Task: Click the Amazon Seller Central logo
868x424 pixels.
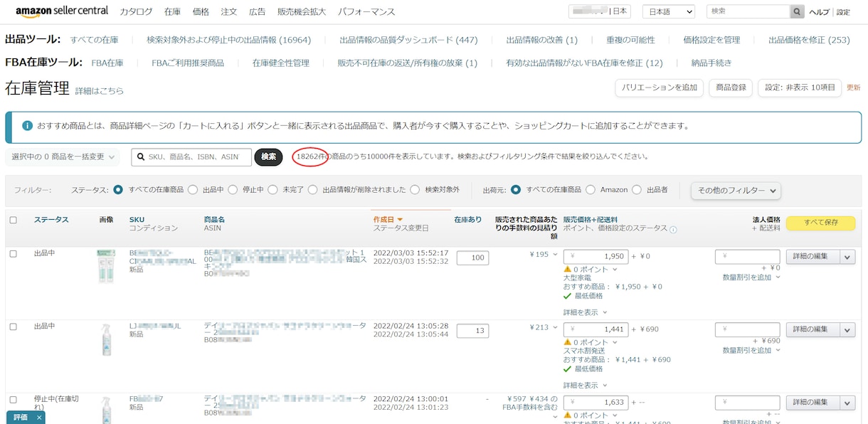Action: click(x=62, y=11)
